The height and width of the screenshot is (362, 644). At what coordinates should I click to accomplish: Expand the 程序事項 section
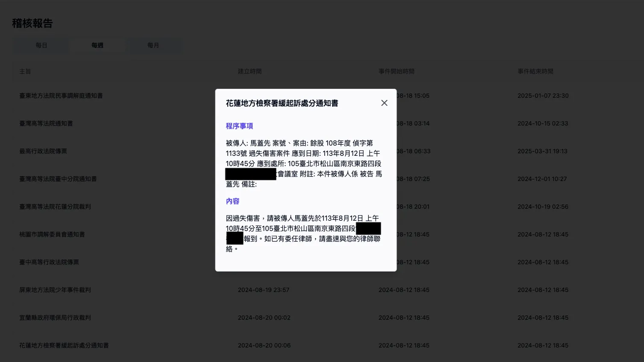coord(239,126)
